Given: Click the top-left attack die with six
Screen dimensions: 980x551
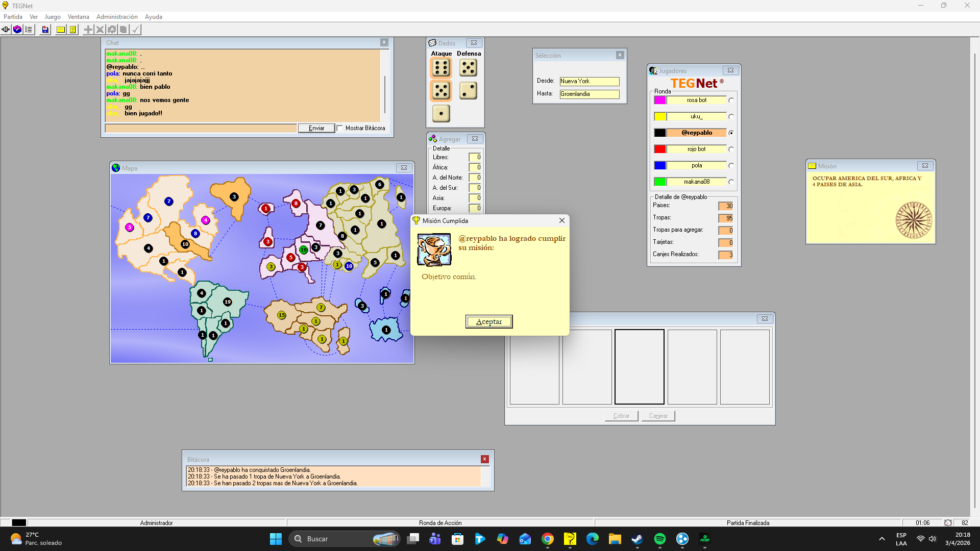Looking at the screenshot, I should point(441,67).
